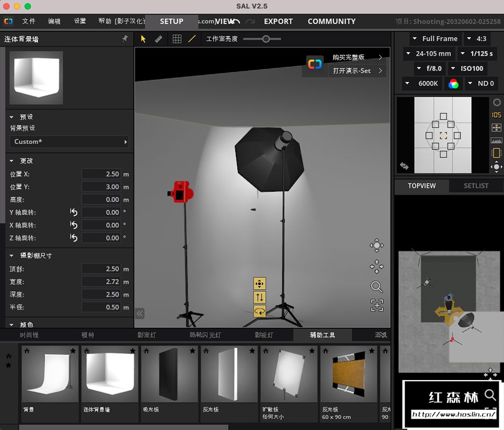Collapse the 摄影棚尺寸 section
The image size is (504, 430).
(12, 256)
